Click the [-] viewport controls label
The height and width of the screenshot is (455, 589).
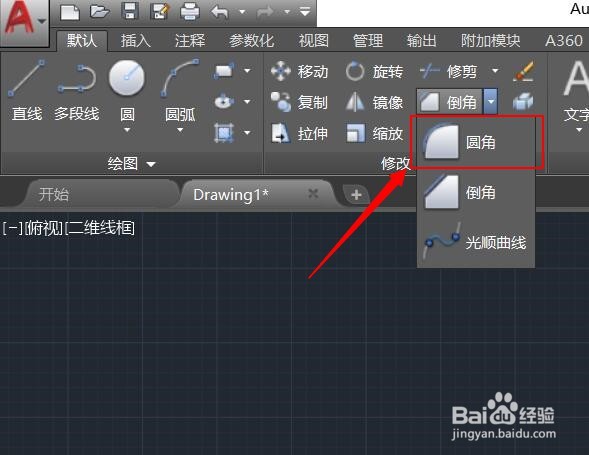point(12,228)
